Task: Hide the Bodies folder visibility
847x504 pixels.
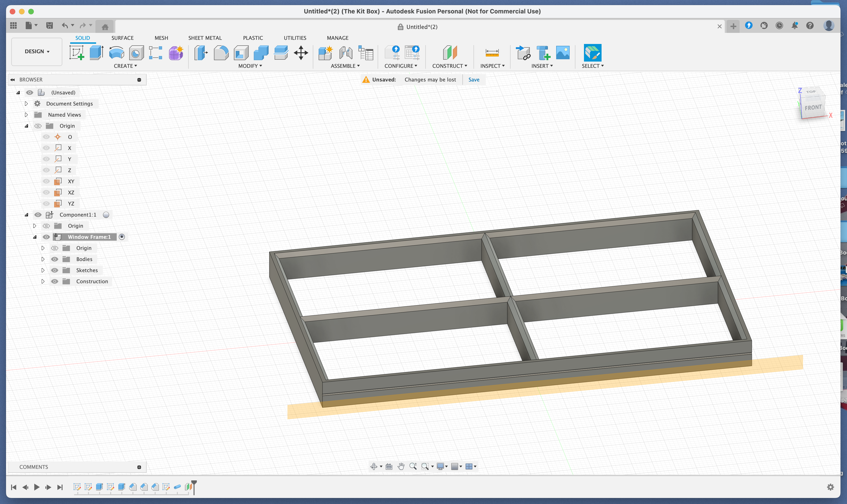Action: click(x=54, y=259)
